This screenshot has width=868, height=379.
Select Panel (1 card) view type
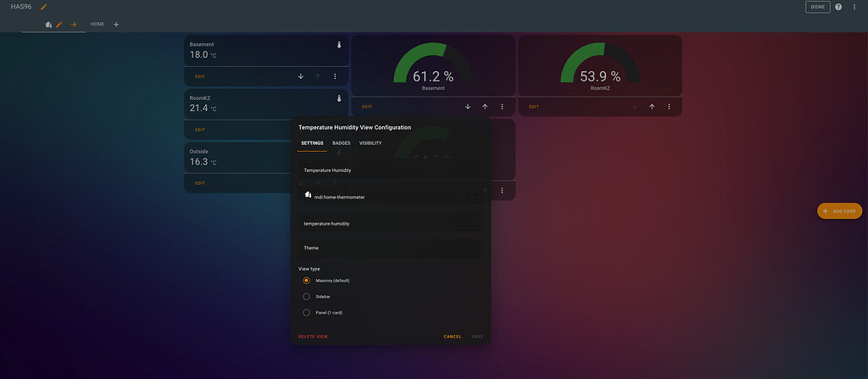click(x=307, y=313)
